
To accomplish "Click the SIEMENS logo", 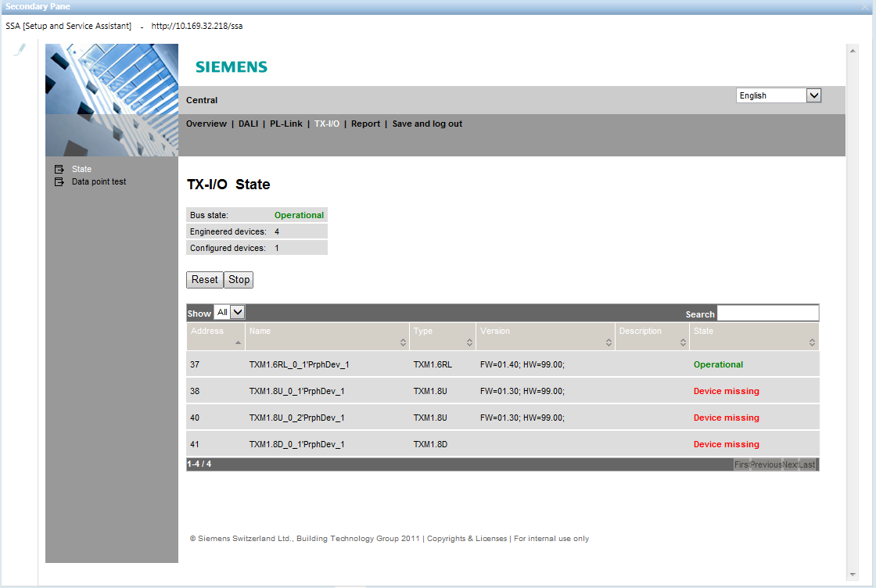I will 231,66.
